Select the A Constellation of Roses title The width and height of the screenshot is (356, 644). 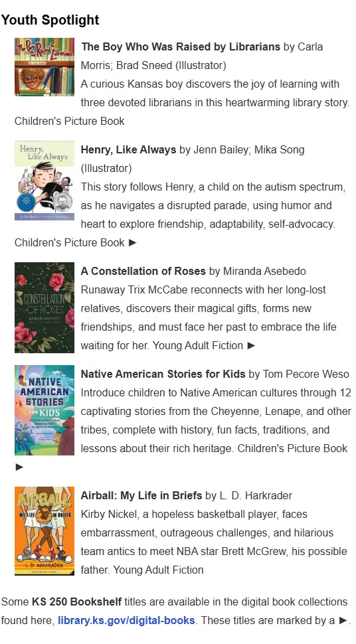[143, 271]
